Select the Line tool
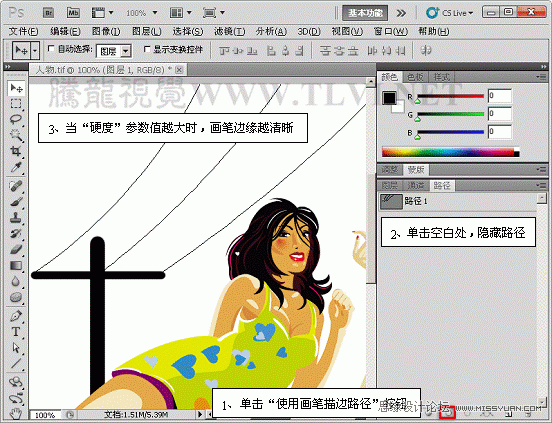Viewport: 552px width, 423px height. click(16, 363)
